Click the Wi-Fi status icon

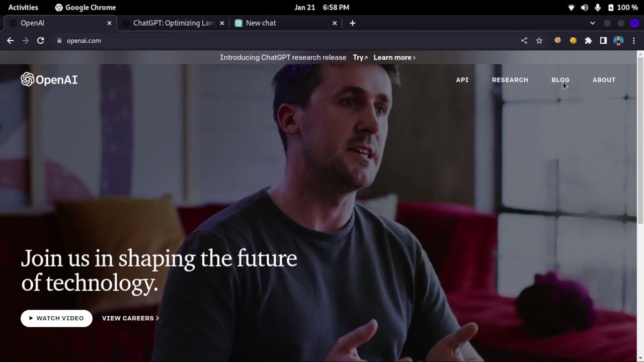pyautogui.click(x=571, y=8)
